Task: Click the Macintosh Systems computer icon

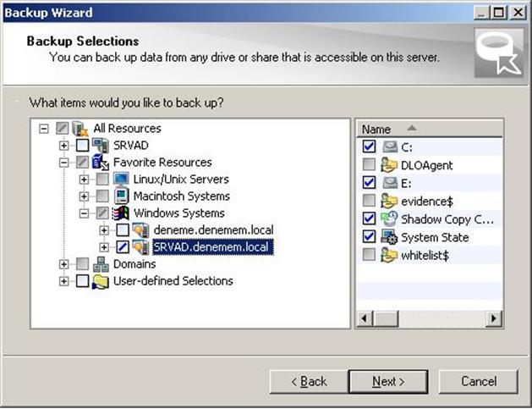Action: click(121, 196)
